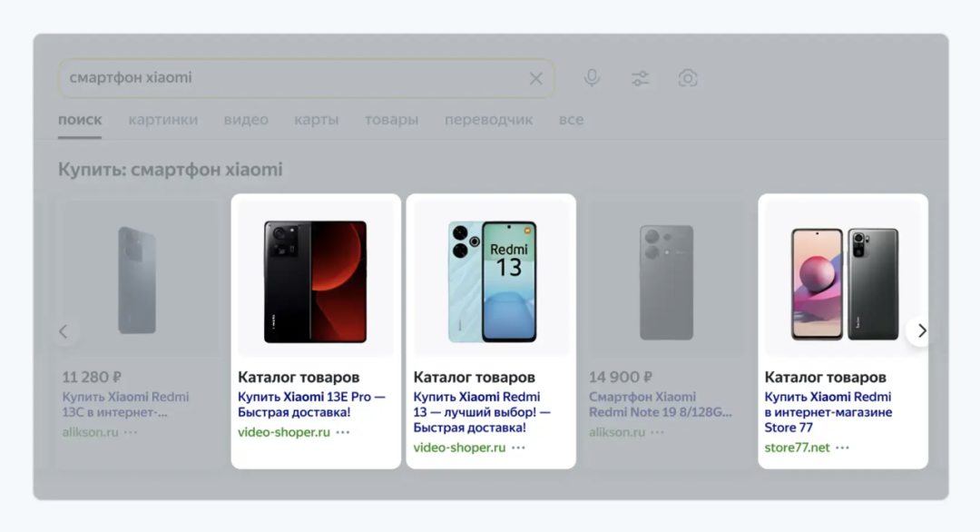Activate voice search with the microphone icon
The image size is (980, 532).
592,78
